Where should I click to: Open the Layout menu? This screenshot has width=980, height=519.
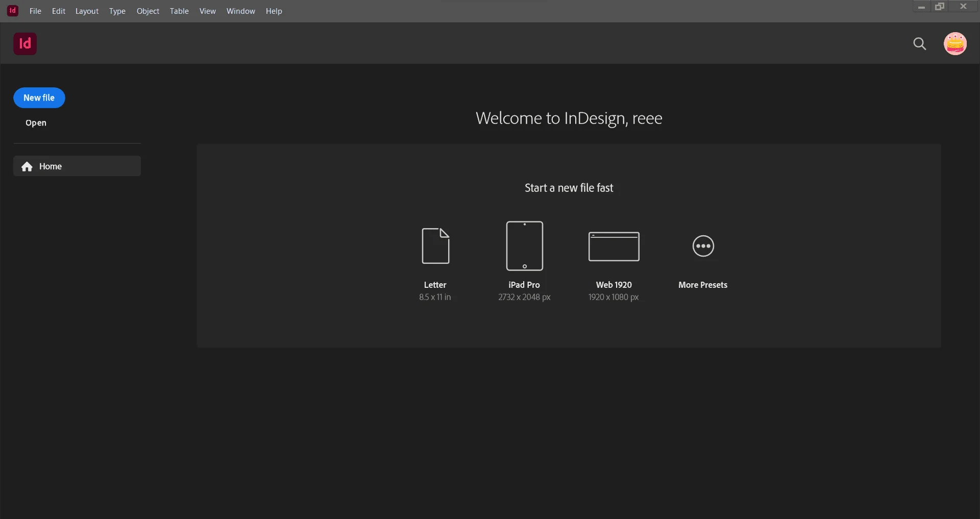click(x=87, y=11)
